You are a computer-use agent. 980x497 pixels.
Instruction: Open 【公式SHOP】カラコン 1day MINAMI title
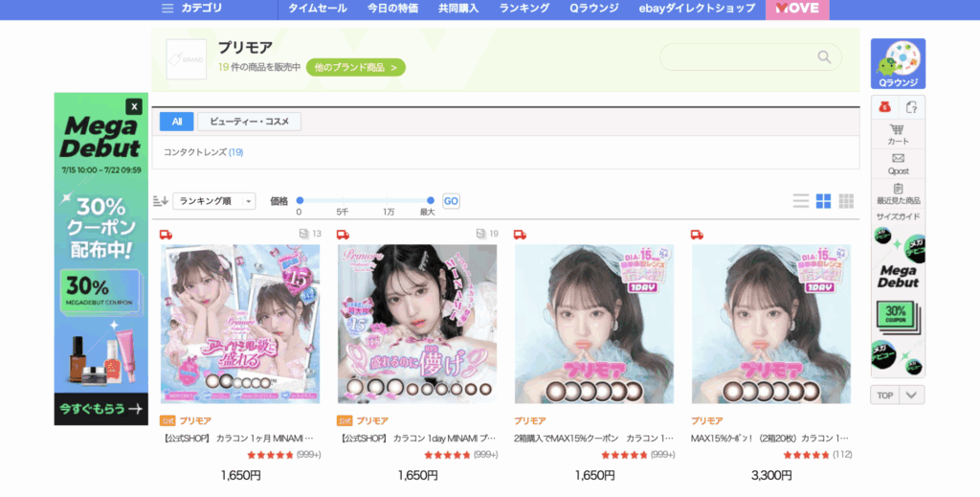click(418, 439)
